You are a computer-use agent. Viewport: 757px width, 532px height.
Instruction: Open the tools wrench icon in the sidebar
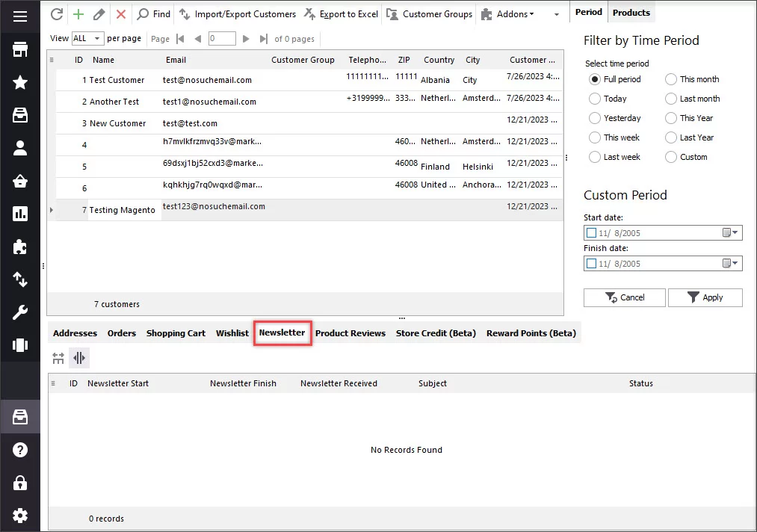(x=19, y=312)
